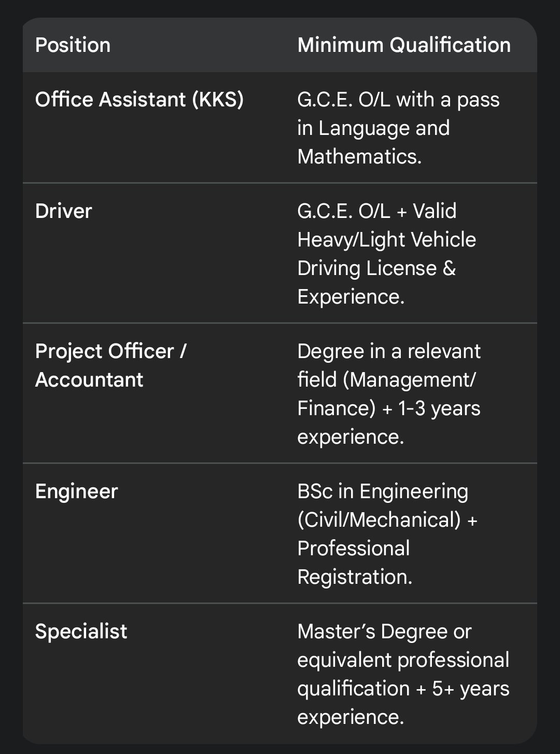
Task: Click the Position column header
Action: [73, 45]
